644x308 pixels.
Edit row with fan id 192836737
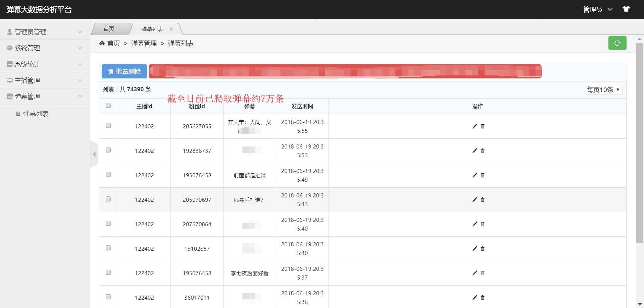(475, 151)
